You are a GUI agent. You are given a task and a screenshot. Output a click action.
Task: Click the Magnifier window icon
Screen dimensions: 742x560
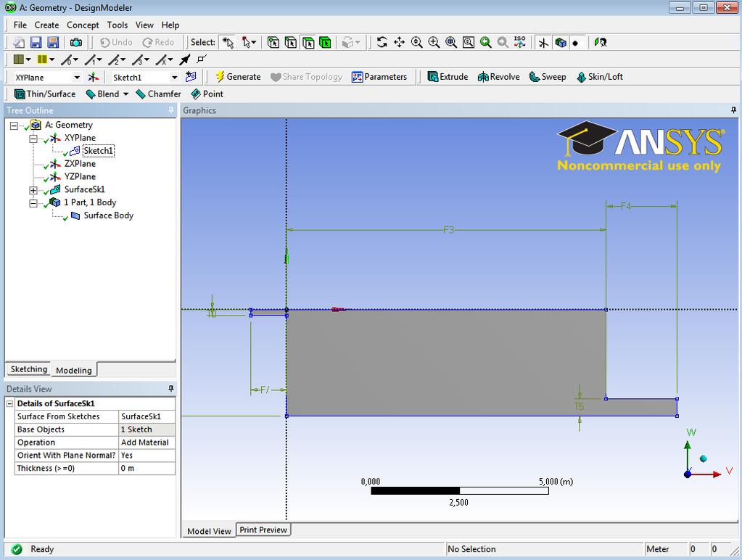tap(469, 43)
